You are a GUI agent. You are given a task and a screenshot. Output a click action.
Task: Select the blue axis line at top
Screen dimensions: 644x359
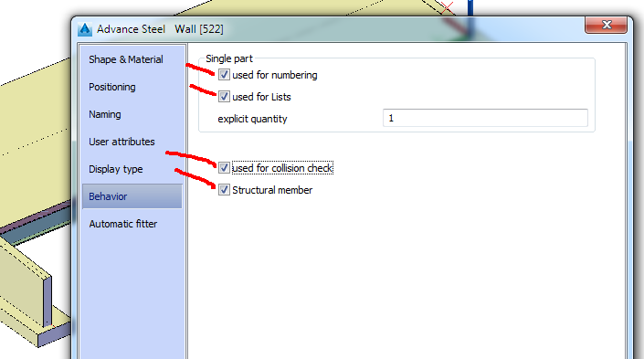[470, 7]
